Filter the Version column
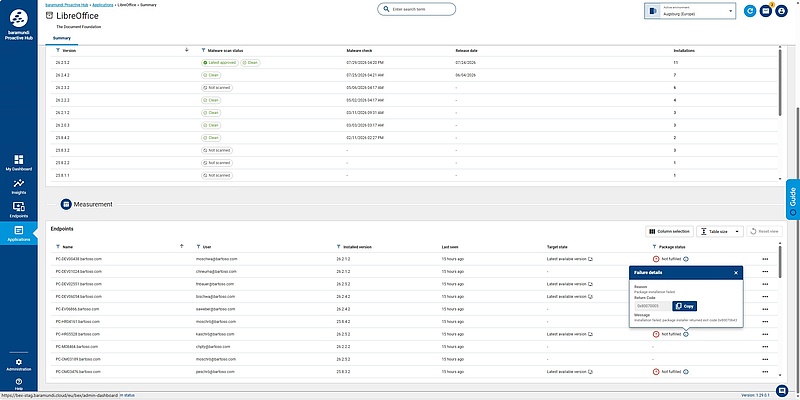The width and height of the screenshot is (800, 400). pos(59,51)
